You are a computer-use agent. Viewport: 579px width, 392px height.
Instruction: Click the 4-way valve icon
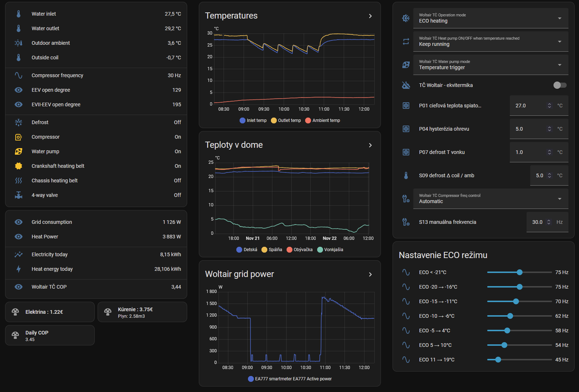[x=19, y=195]
